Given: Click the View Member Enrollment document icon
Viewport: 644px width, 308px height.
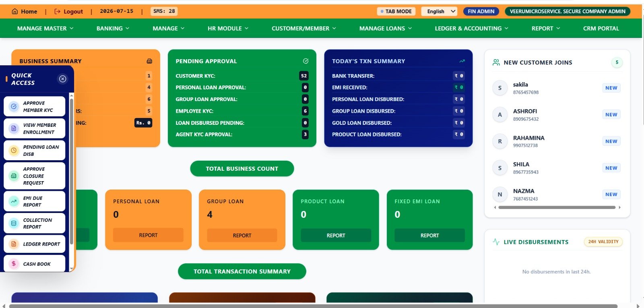Looking at the screenshot, I should [14, 128].
